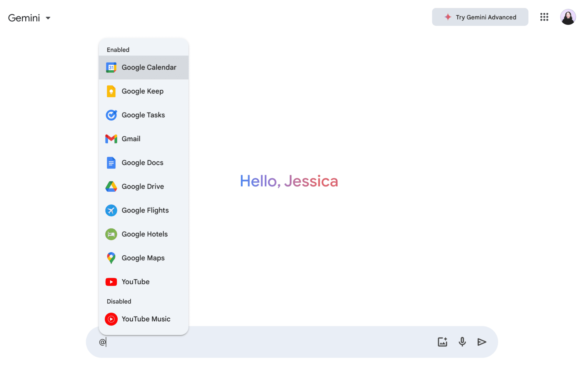This screenshot has width=588, height=371.
Task: Open the Google apps grid
Action: coord(544,17)
